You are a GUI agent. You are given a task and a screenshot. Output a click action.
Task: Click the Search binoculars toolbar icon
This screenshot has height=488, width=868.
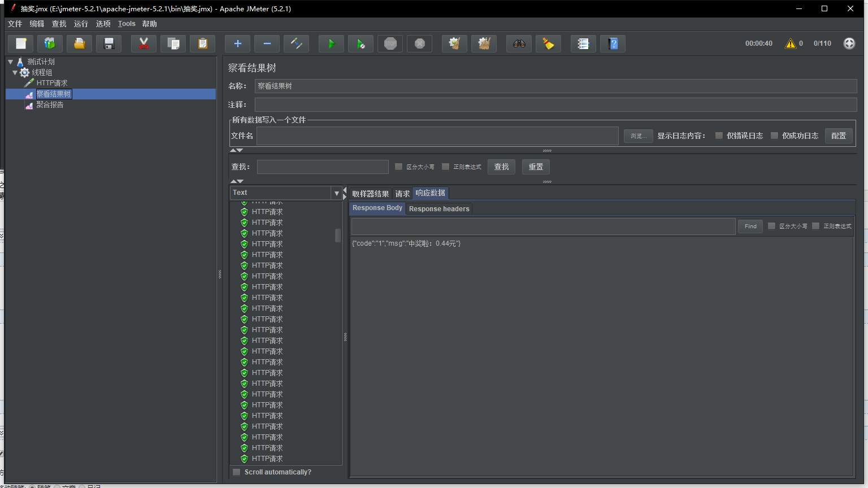519,43
